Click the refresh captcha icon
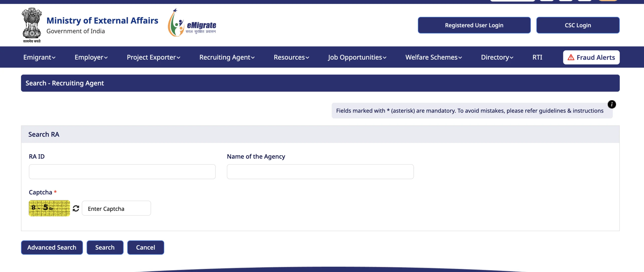This screenshot has width=644, height=272. (x=76, y=208)
